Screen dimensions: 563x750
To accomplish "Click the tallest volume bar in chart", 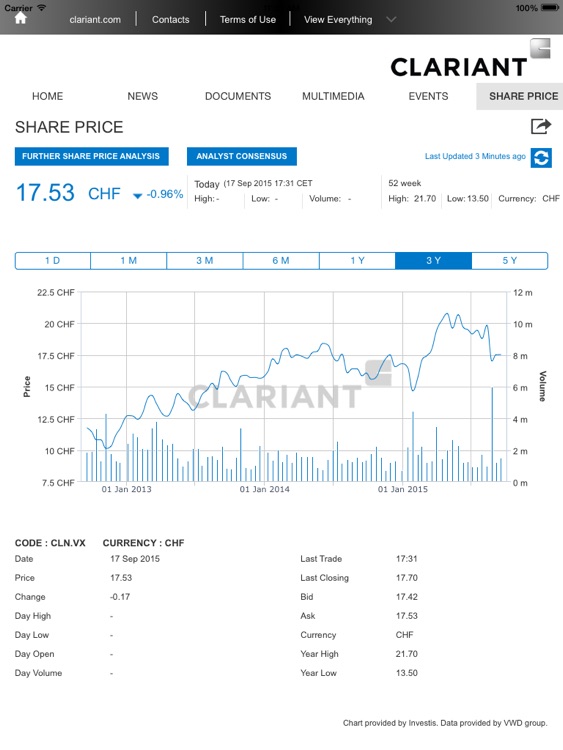I will click(x=492, y=434).
